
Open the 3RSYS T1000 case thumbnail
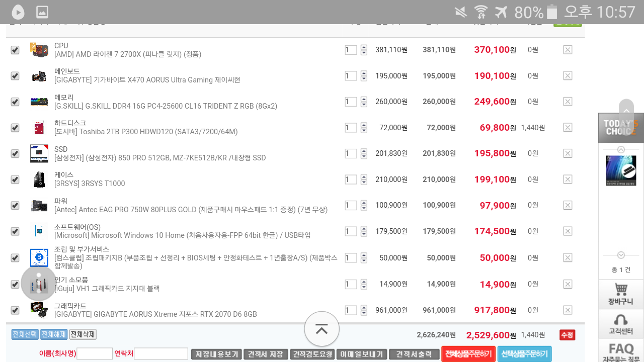(39, 179)
